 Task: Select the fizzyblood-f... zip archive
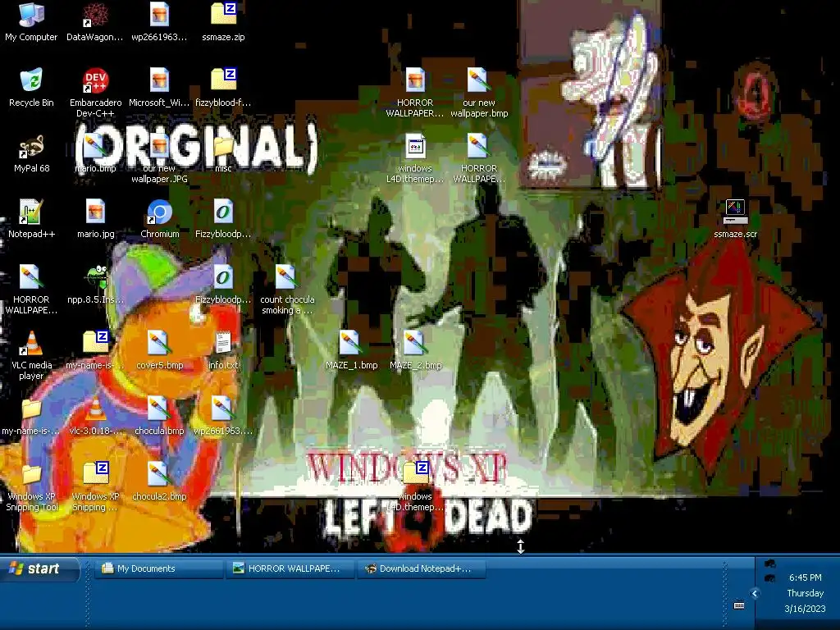pyautogui.click(x=223, y=80)
